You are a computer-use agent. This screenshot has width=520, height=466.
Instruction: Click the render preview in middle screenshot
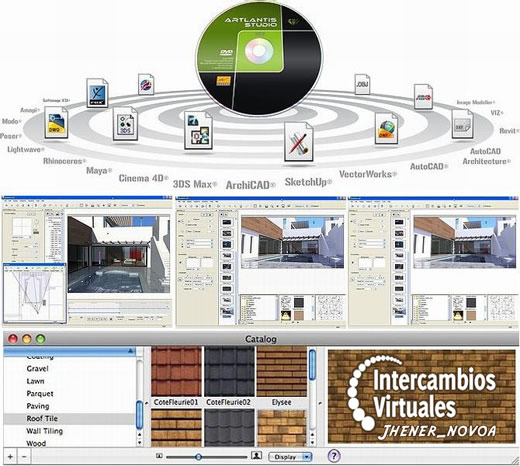click(292, 242)
